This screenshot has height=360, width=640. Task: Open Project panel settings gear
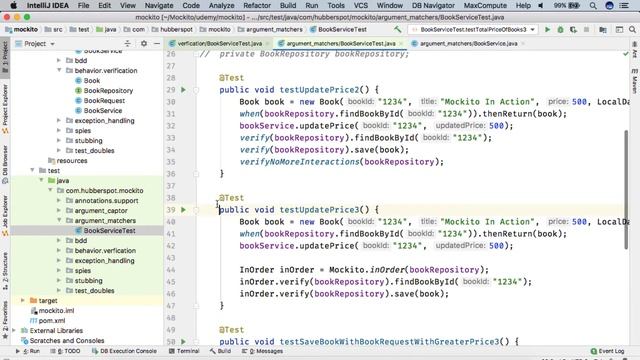[x=144, y=43]
